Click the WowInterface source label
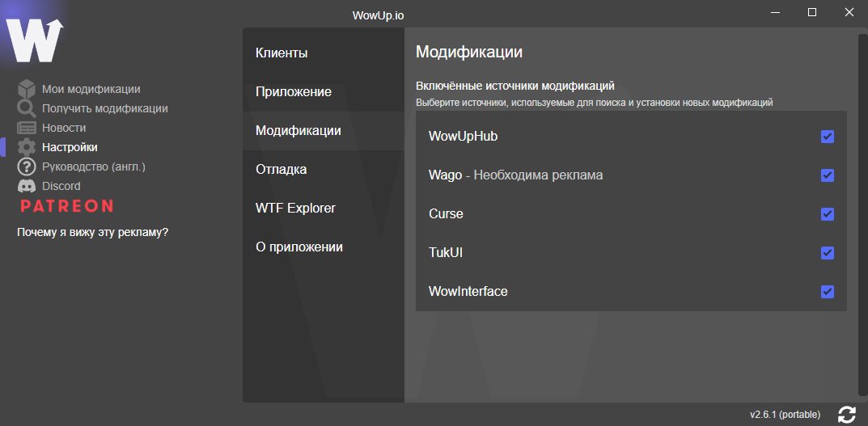 tap(468, 292)
